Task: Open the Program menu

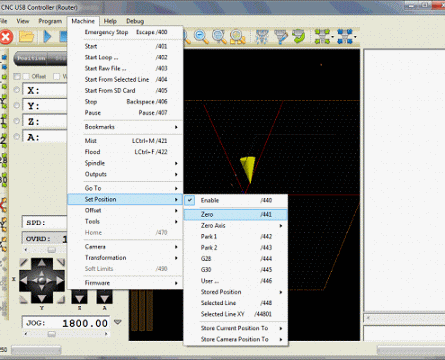Action: pos(50,21)
